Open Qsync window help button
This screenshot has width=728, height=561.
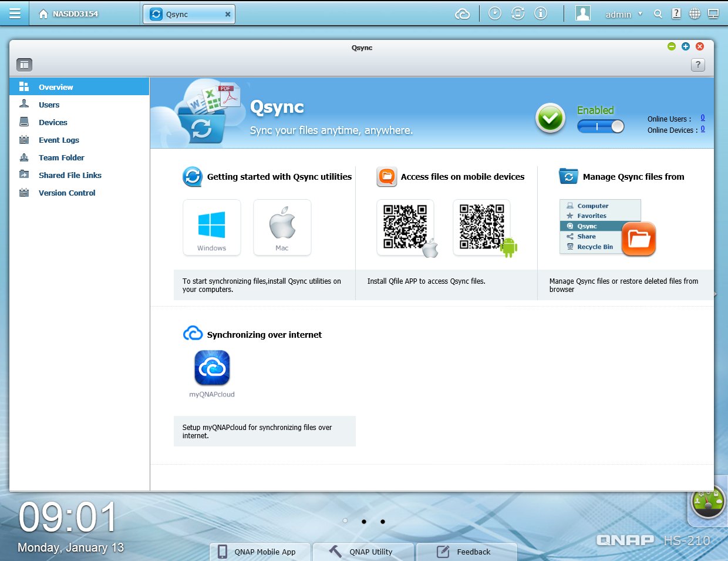point(697,65)
